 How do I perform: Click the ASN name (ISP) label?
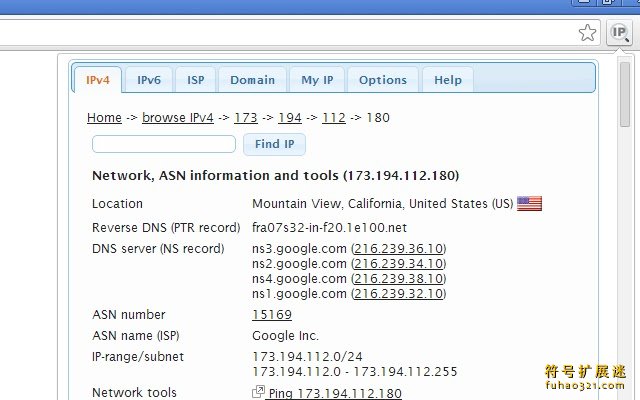coord(136,336)
